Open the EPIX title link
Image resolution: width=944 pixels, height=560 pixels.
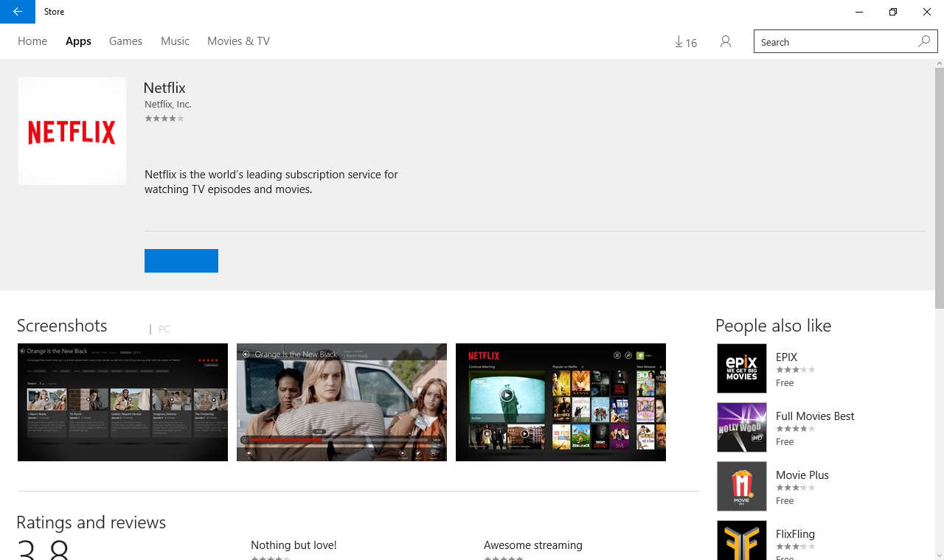[787, 357]
